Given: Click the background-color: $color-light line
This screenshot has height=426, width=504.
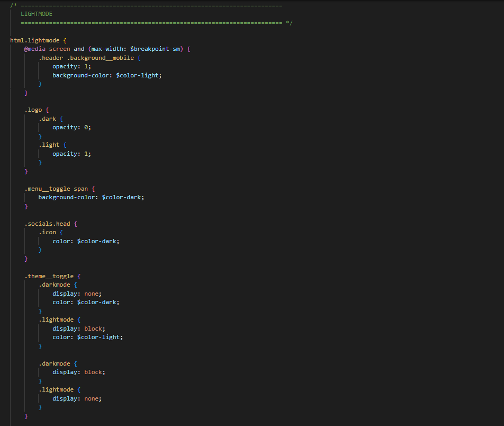Looking at the screenshot, I should pyautogui.click(x=106, y=75).
